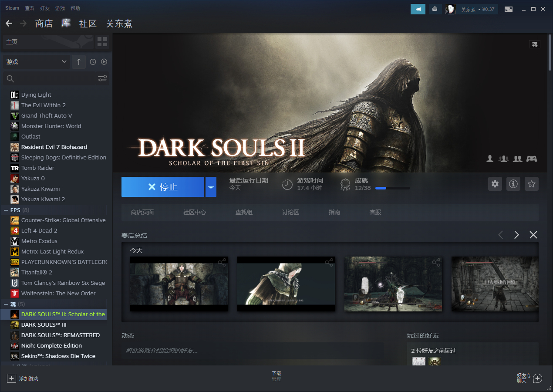Go back with the left arrow

tap(9, 24)
